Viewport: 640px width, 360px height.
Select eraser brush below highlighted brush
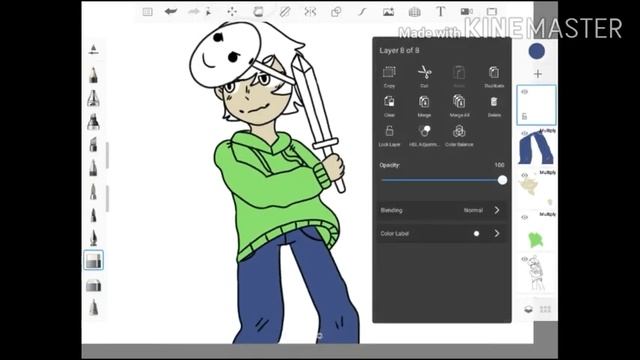pyautogui.click(x=93, y=285)
